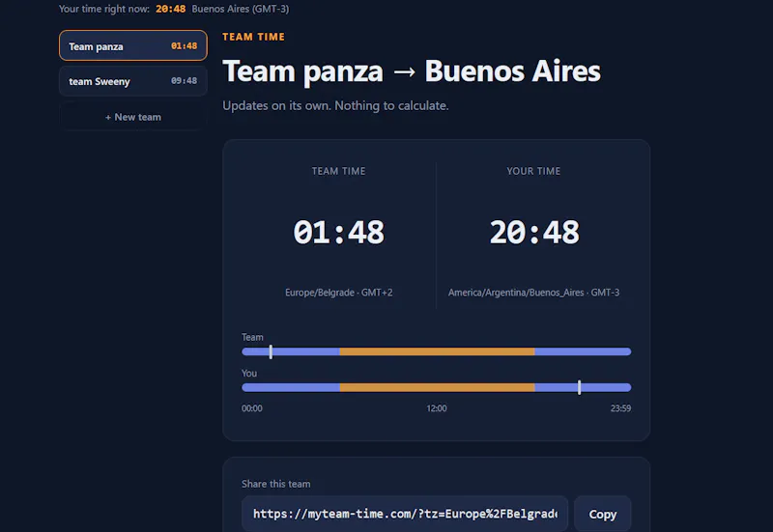Select 'Your time right now:' text

tap(104, 9)
